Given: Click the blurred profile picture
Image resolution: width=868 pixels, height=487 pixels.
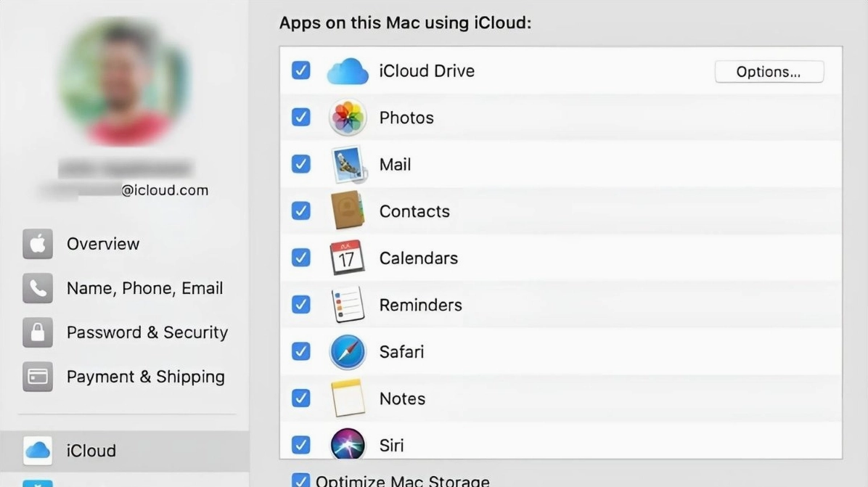Looking at the screenshot, I should tap(124, 81).
